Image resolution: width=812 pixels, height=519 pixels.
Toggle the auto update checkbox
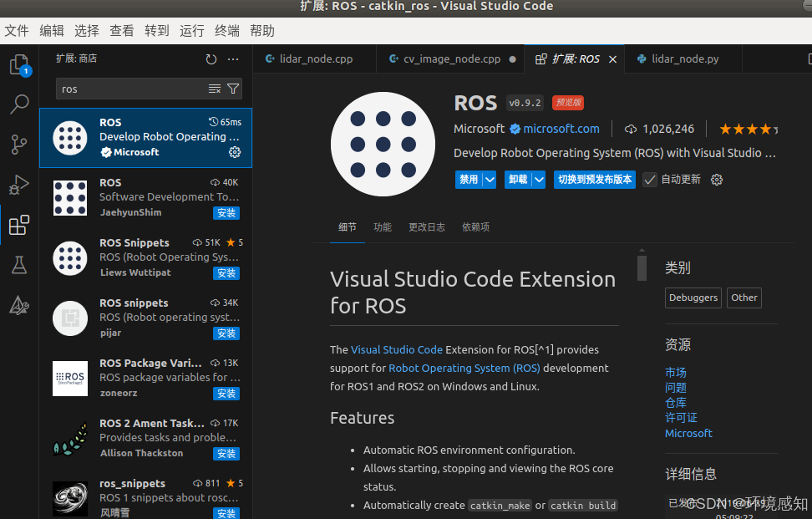[649, 180]
